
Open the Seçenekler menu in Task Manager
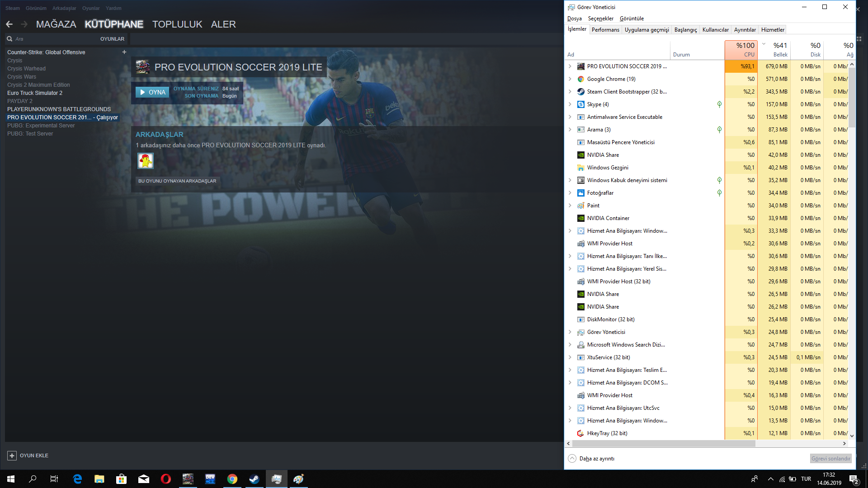[x=601, y=19]
